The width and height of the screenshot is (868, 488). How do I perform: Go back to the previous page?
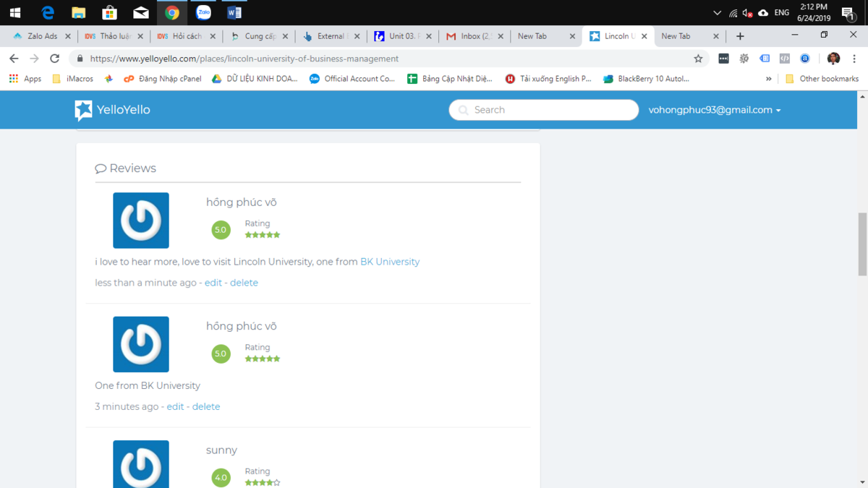pyautogui.click(x=14, y=59)
